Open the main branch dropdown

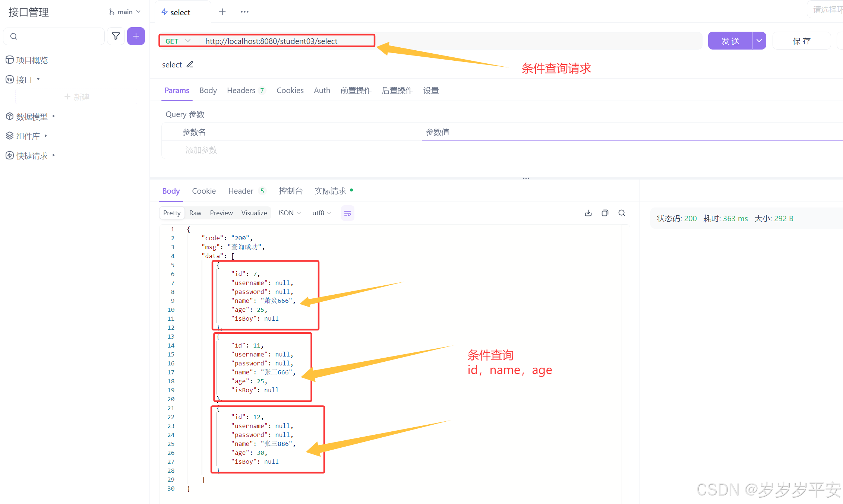[124, 12]
